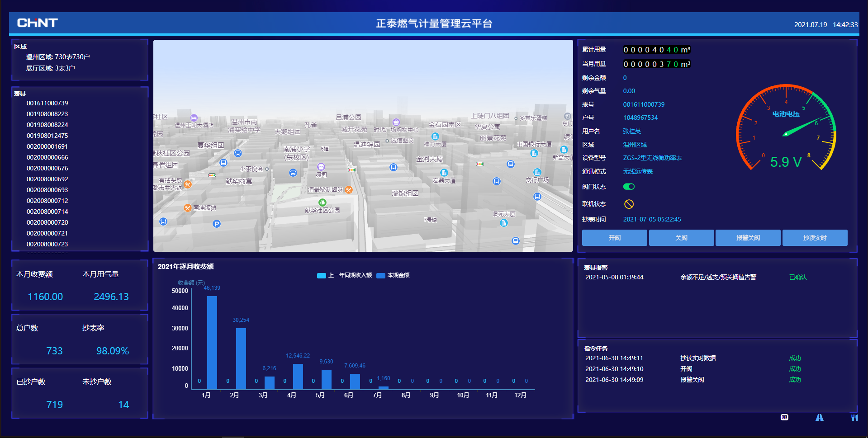Click the 户号 value 1048967534
This screenshot has height=438, width=868.
pyautogui.click(x=640, y=118)
